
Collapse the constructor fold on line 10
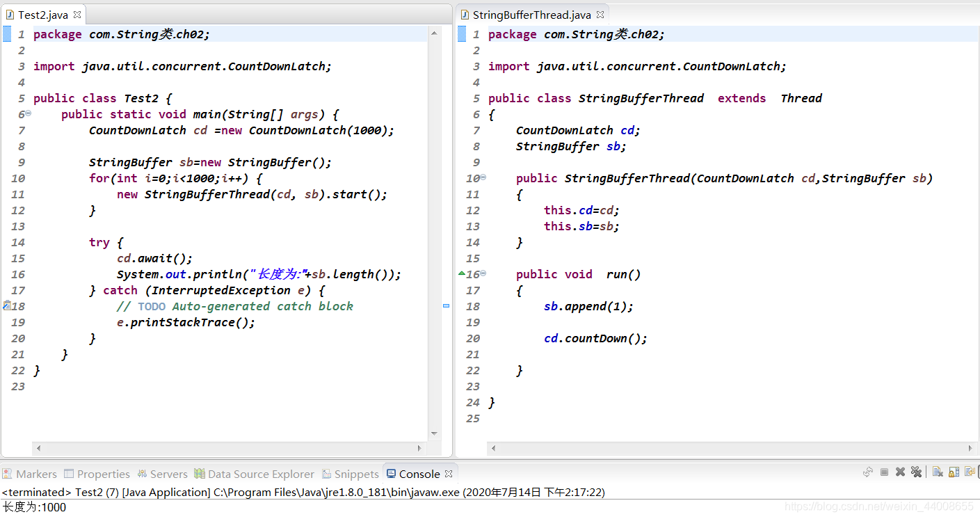point(483,177)
